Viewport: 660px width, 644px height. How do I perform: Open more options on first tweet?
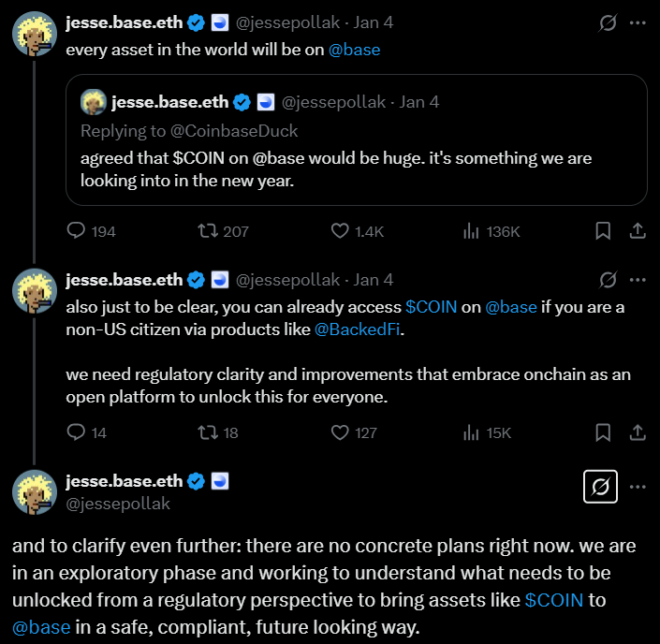coord(638,22)
